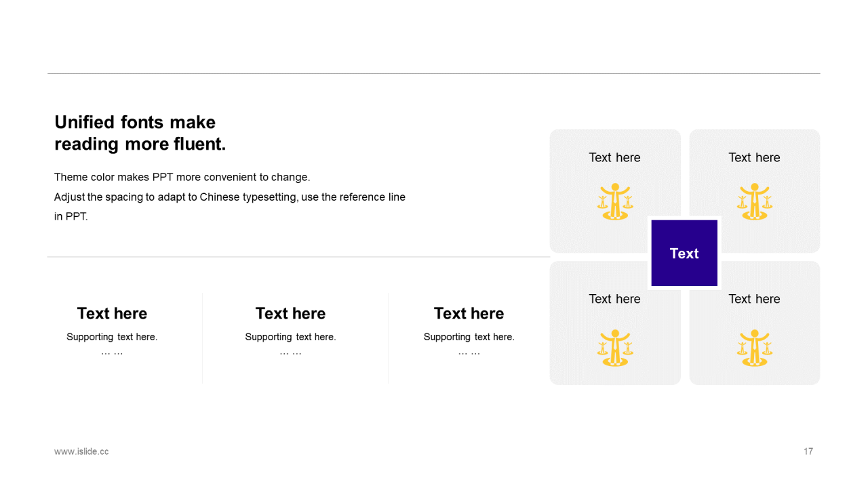Select "Text here" label in the bottom-right card
Viewport: 868px width, 488px height.
pos(754,299)
